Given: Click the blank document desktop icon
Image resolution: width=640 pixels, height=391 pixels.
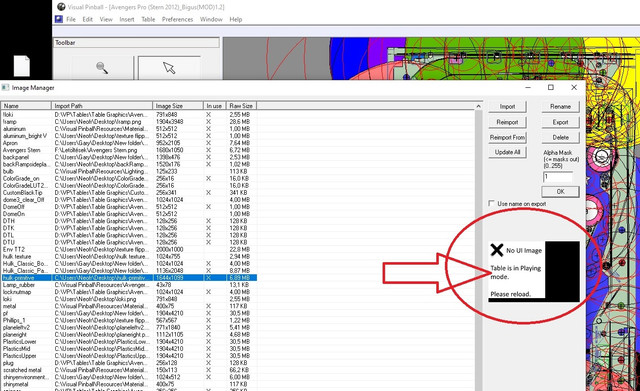Looking at the screenshot, I should pos(22,66).
